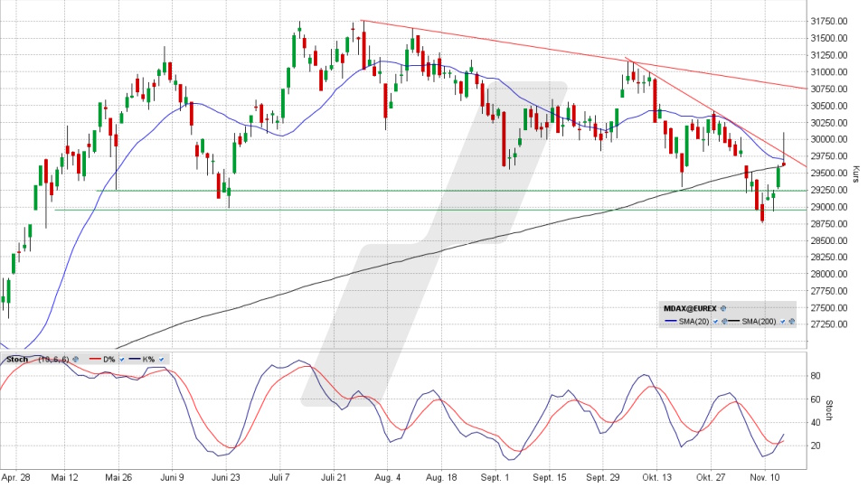Open SMA(20) settings gear icon
The height and width of the screenshot is (488, 868).
[725, 321]
